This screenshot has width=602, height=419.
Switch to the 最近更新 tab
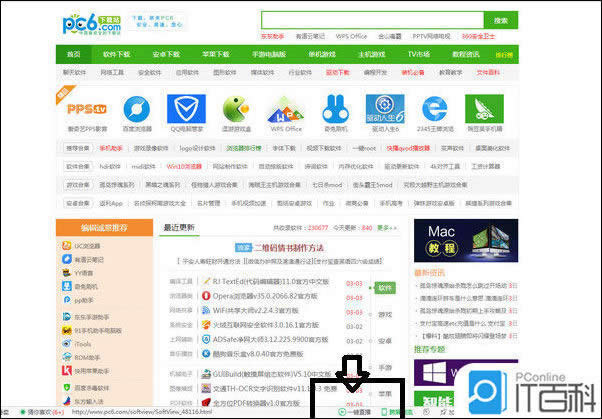(x=179, y=227)
